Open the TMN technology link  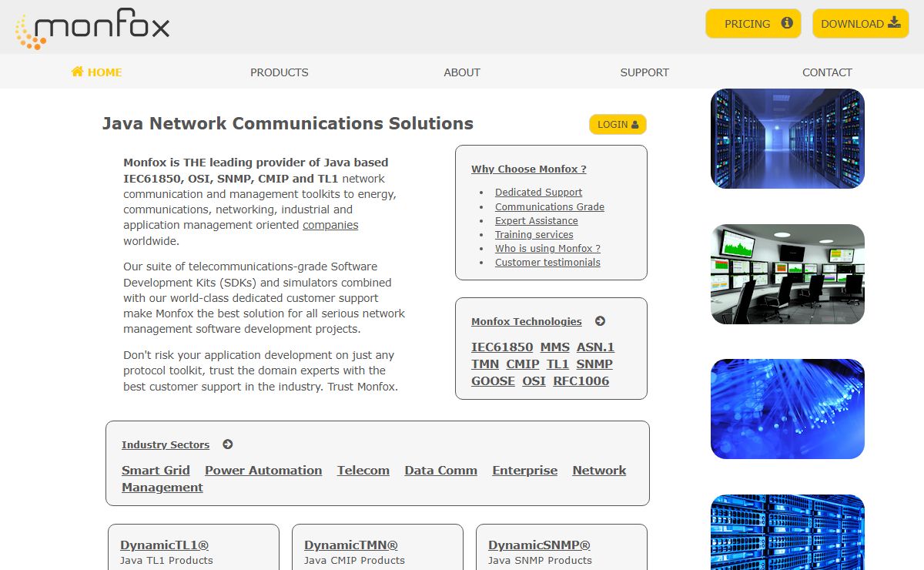(x=485, y=364)
